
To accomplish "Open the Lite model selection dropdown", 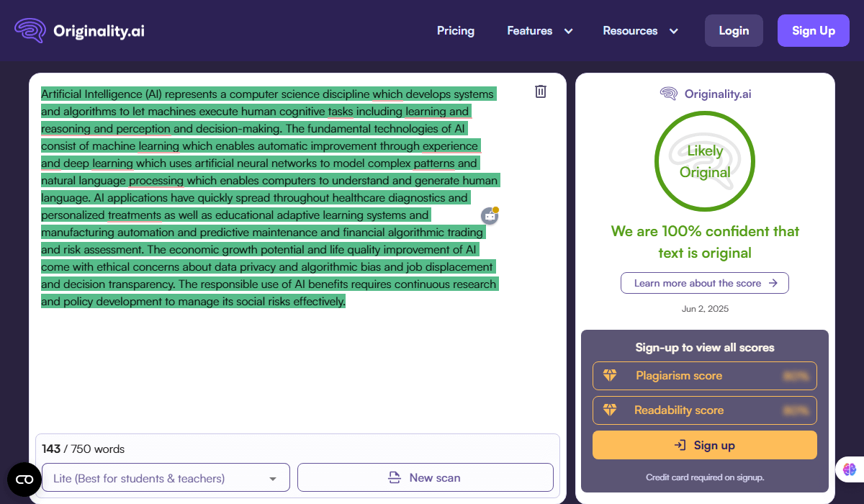I will [166, 478].
